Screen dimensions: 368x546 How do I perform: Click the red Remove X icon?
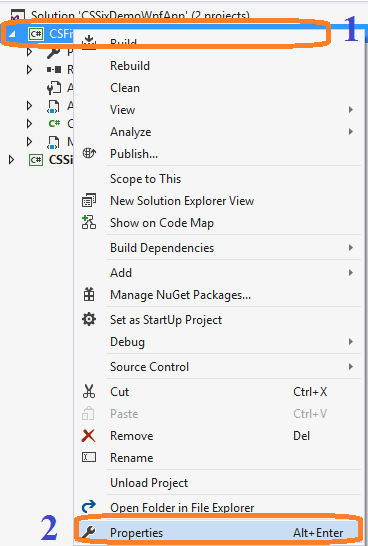pyautogui.click(x=88, y=435)
